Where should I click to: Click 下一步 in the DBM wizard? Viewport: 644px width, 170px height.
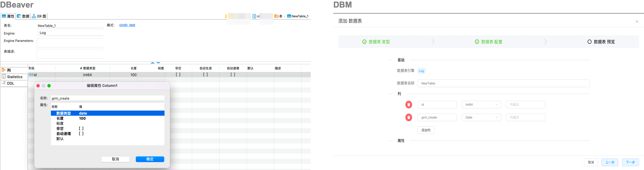(x=631, y=162)
